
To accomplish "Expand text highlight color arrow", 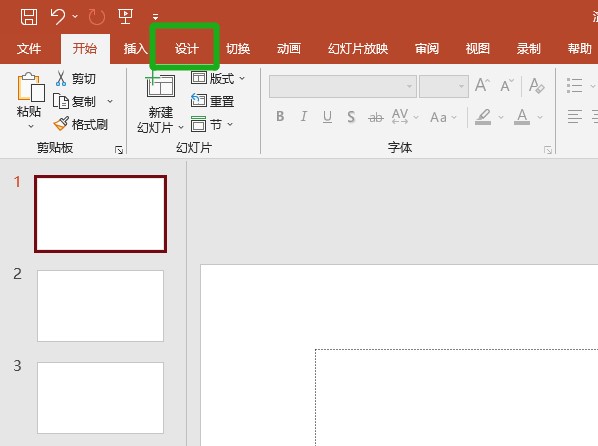I will click(501, 117).
